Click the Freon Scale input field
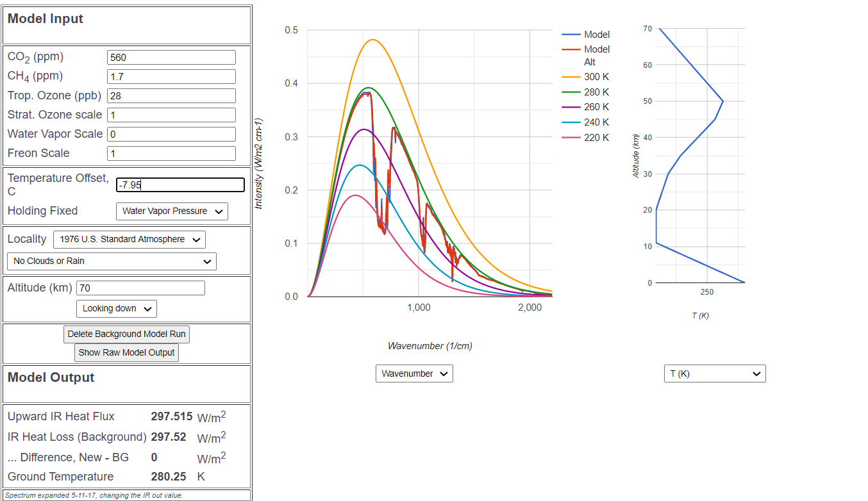Image resolution: width=868 pixels, height=501 pixels. pos(171,154)
